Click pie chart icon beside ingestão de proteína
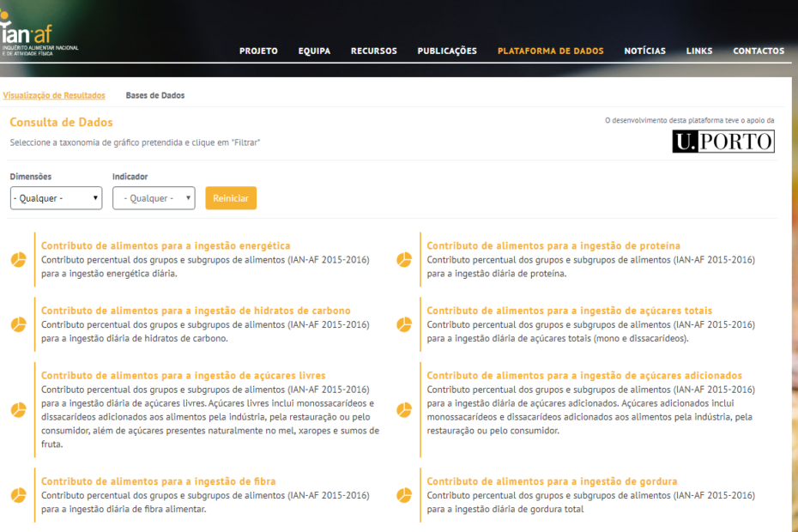This screenshot has height=532, width=798. 404,260
